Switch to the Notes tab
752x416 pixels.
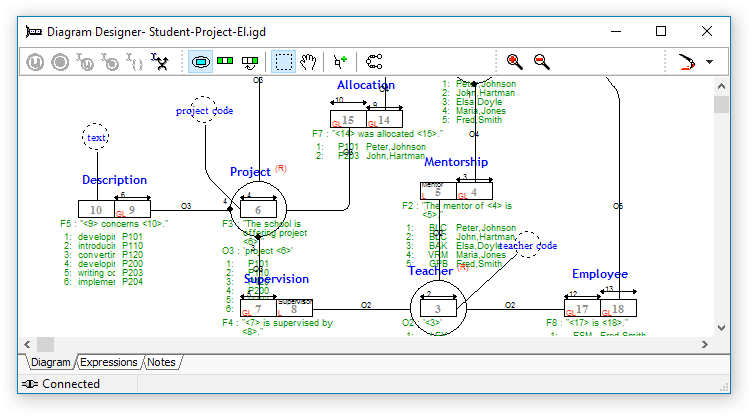(x=161, y=362)
